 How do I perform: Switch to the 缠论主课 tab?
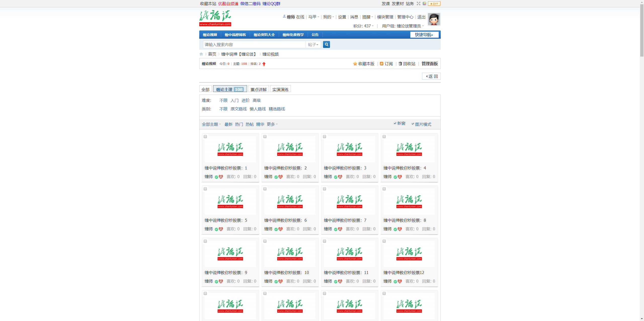coord(225,89)
